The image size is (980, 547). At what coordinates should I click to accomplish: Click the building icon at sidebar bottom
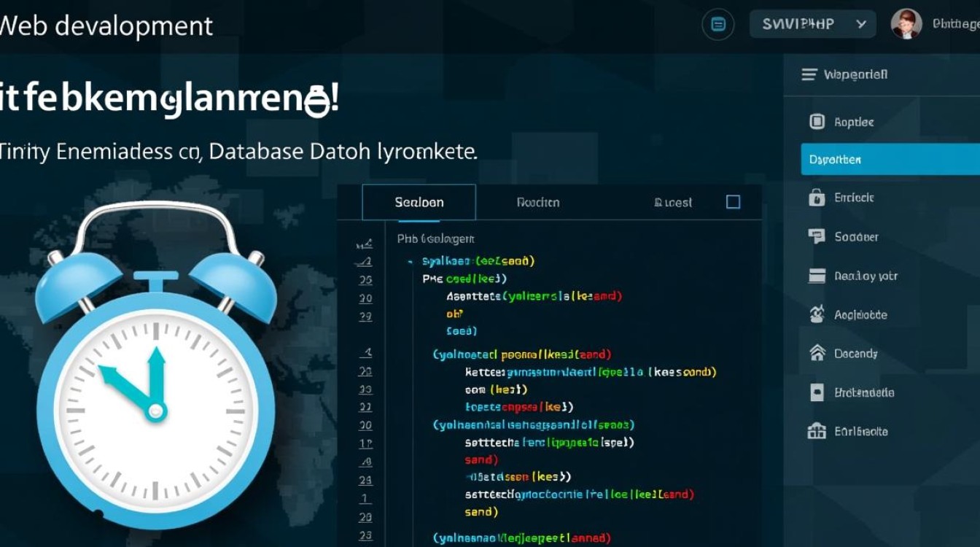817,431
